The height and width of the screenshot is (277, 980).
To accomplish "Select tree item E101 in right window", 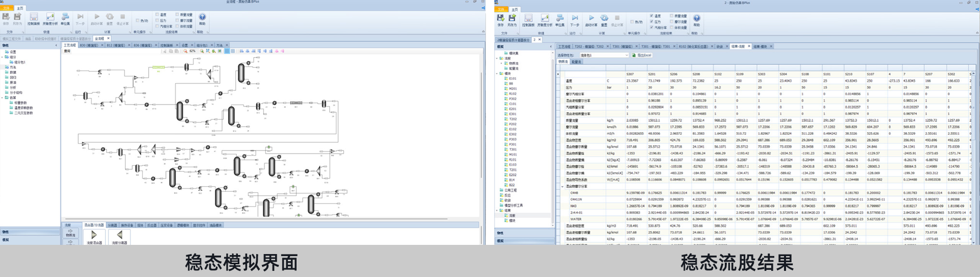I will (512, 79).
